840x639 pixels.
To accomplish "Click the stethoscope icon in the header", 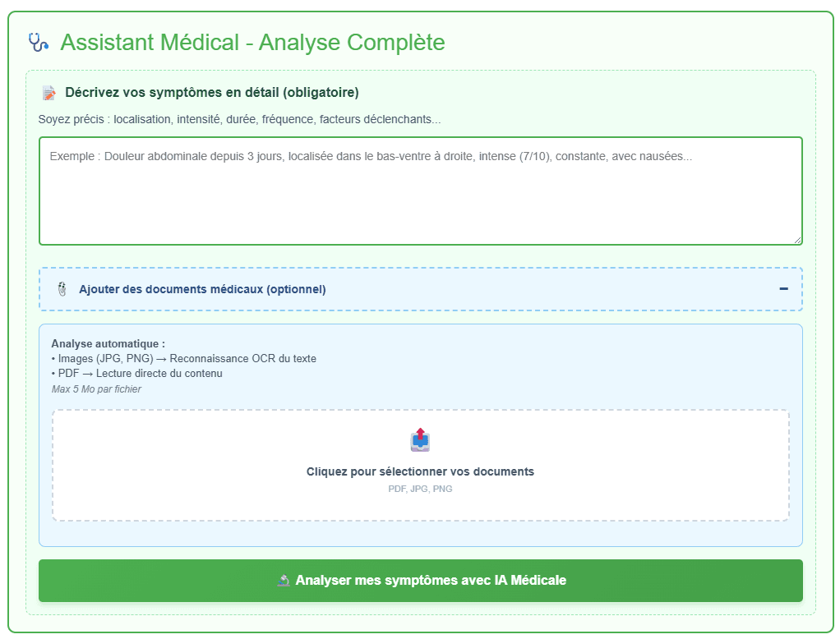I will (39, 42).
